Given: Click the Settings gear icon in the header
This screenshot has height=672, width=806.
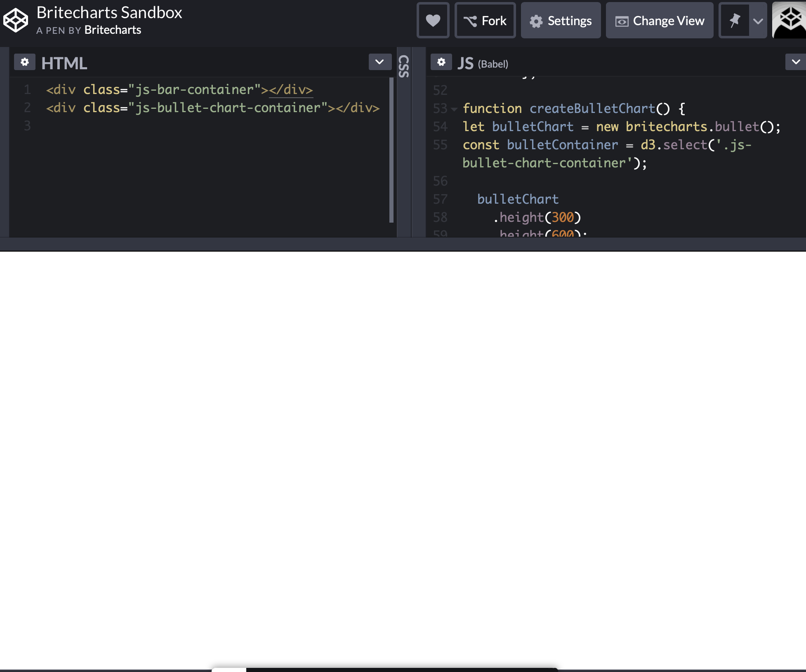Looking at the screenshot, I should click(x=536, y=21).
